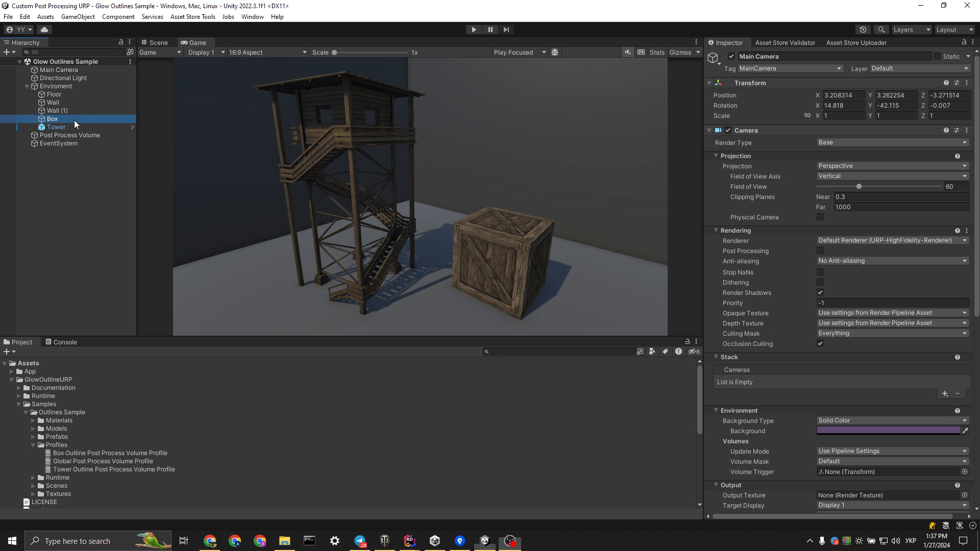Open Glow Outlines Sample scene options menu
Viewport: 980px width, 551px height.
point(130,62)
